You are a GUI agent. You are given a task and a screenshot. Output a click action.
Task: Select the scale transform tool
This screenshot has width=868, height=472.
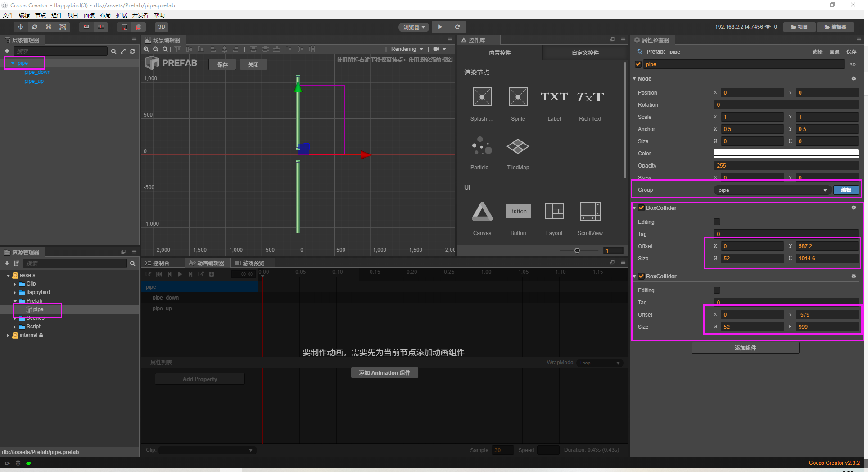49,27
